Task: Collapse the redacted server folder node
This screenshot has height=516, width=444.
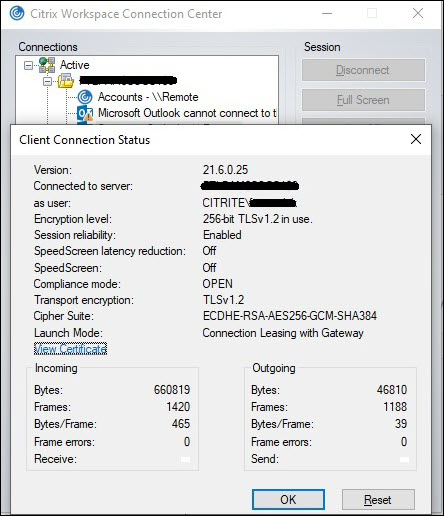Action: (x=48, y=81)
